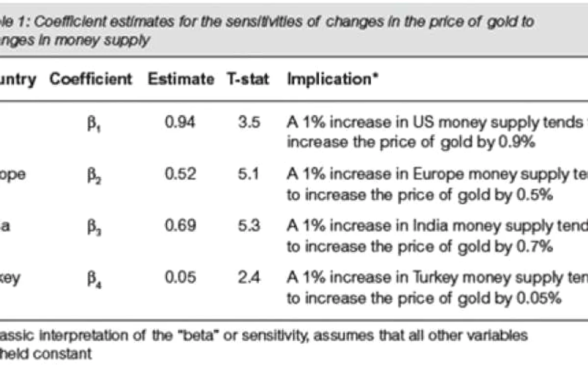This screenshot has height=368, width=588.
Task: Click the US money supply implication text
Action: click(x=437, y=132)
